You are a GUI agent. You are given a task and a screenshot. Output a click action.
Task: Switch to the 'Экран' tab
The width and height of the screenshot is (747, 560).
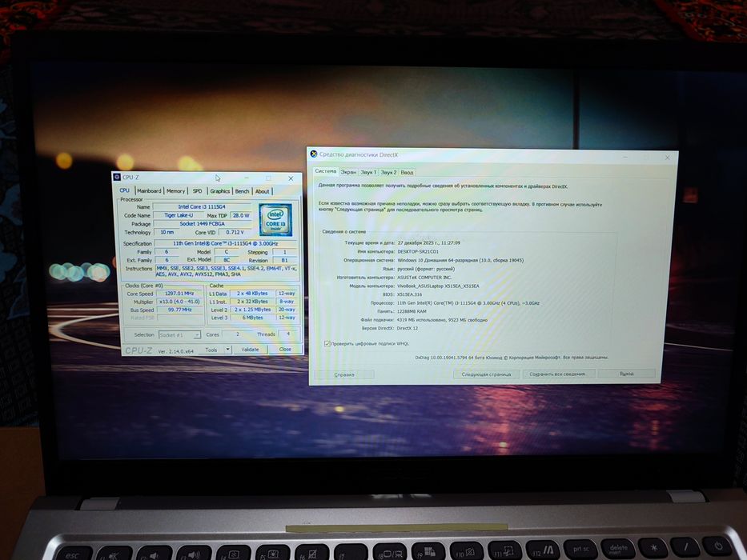pyautogui.click(x=348, y=172)
